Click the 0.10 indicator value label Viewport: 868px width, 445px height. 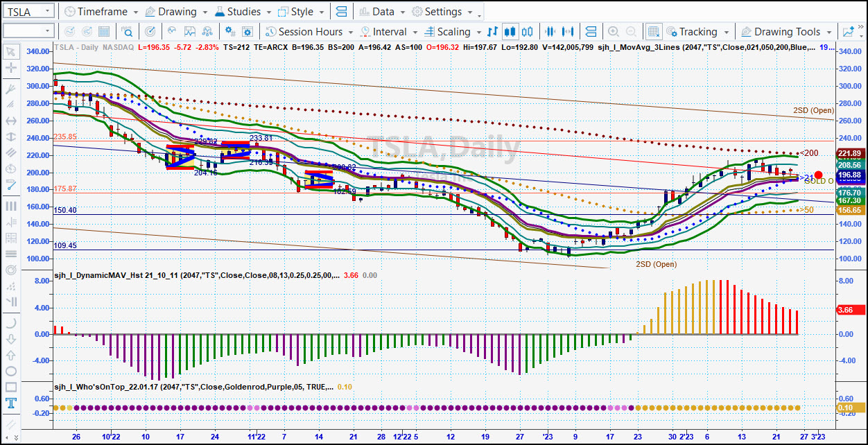[849, 408]
